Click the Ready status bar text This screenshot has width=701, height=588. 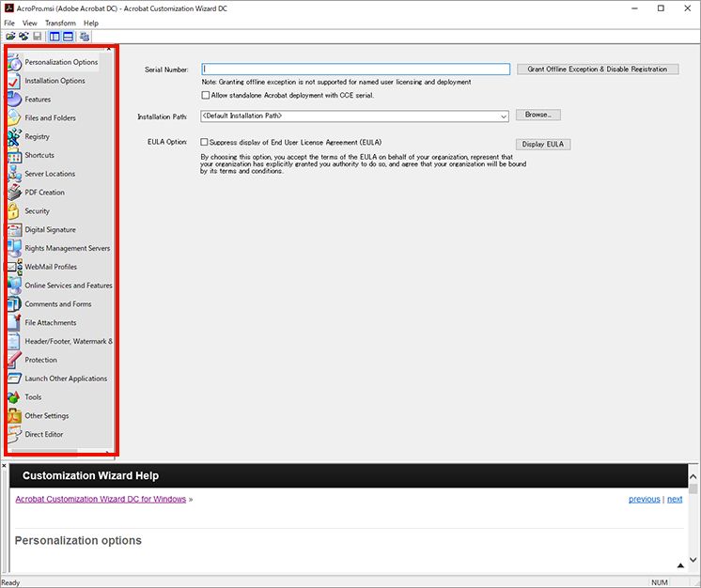10,582
